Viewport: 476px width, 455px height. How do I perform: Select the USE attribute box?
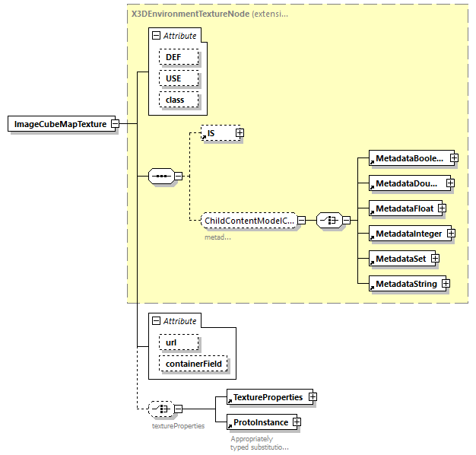tap(179, 78)
